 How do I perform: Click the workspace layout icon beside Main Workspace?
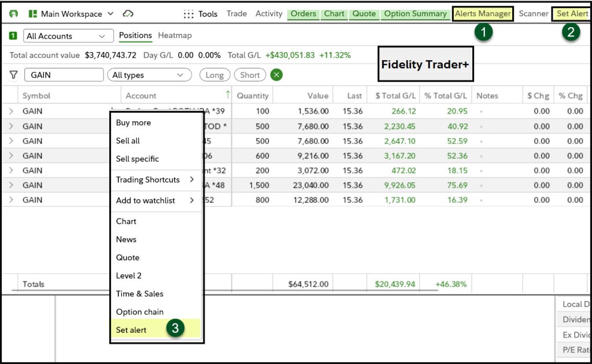point(33,14)
